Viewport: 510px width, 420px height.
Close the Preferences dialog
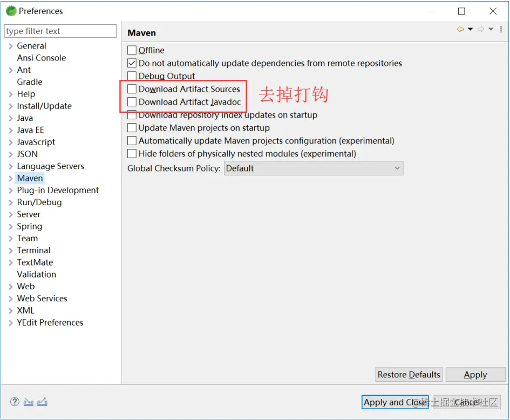(493, 11)
